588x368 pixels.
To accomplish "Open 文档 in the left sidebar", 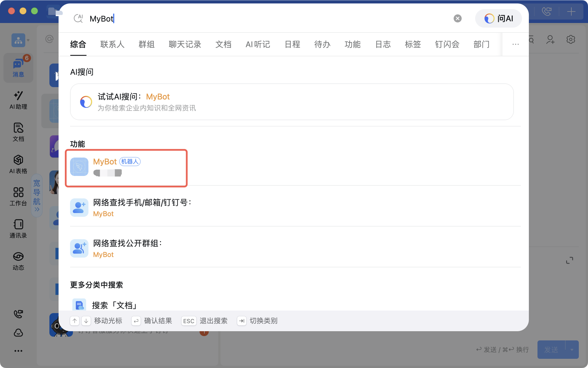I will click(18, 132).
